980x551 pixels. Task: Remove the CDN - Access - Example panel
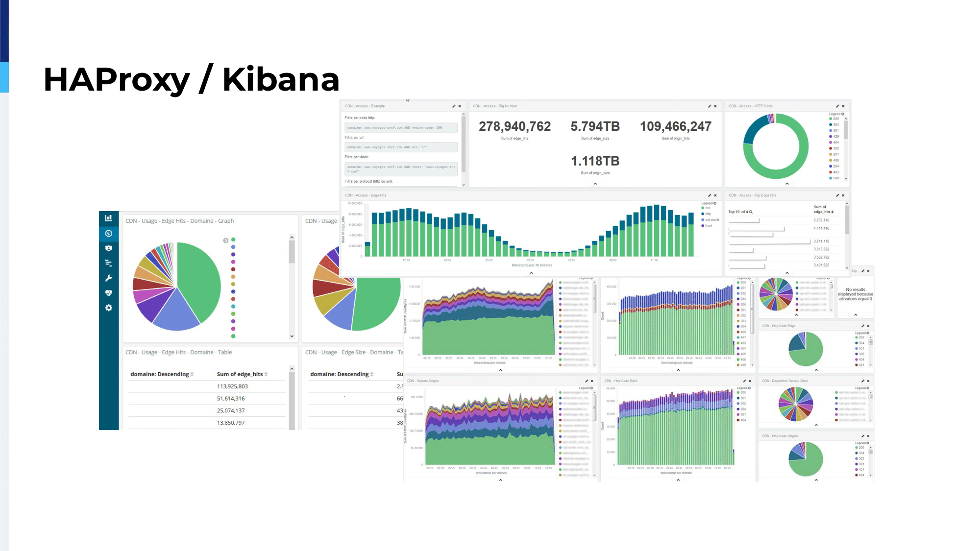pos(460,106)
